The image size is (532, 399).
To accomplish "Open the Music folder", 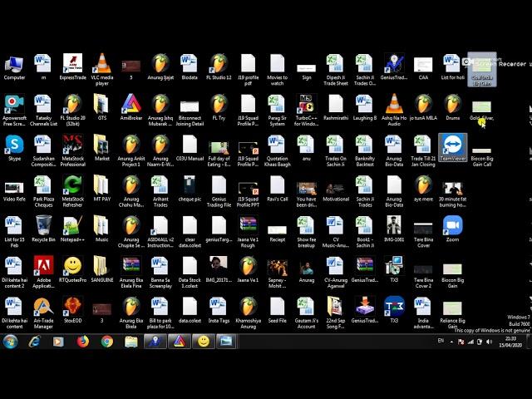I will tap(101, 229).
